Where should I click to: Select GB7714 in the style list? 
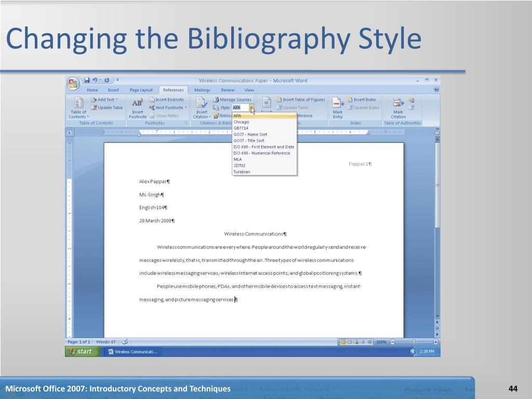(264, 128)
